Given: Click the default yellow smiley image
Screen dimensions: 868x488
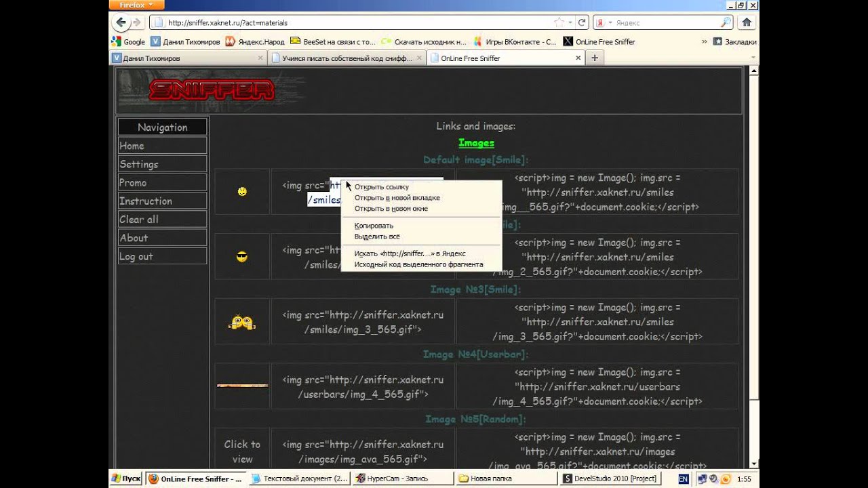Looking at the screenshot, I should coord(242,192).
